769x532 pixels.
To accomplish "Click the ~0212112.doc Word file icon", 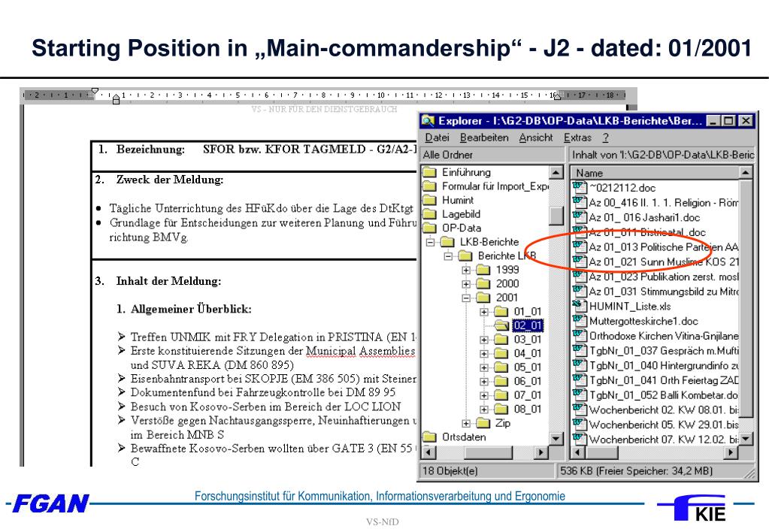I will pyautogui.click(x=580, y=187).
